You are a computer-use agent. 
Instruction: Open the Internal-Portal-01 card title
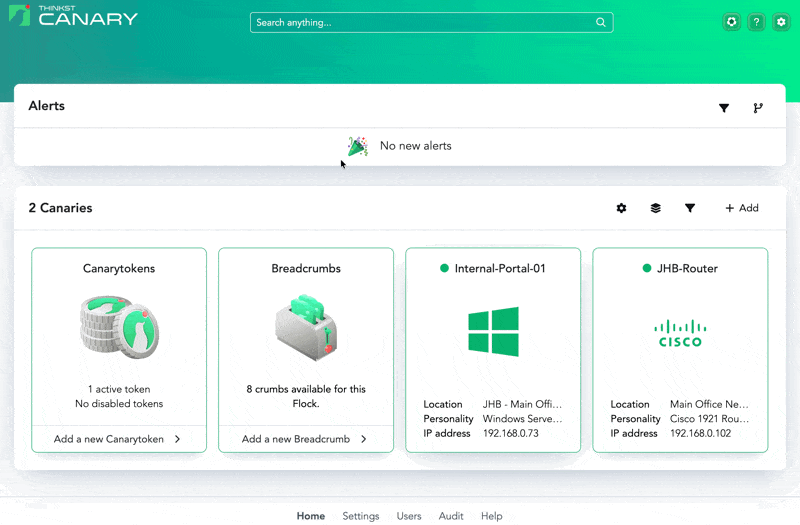click(x=500, y=268)
